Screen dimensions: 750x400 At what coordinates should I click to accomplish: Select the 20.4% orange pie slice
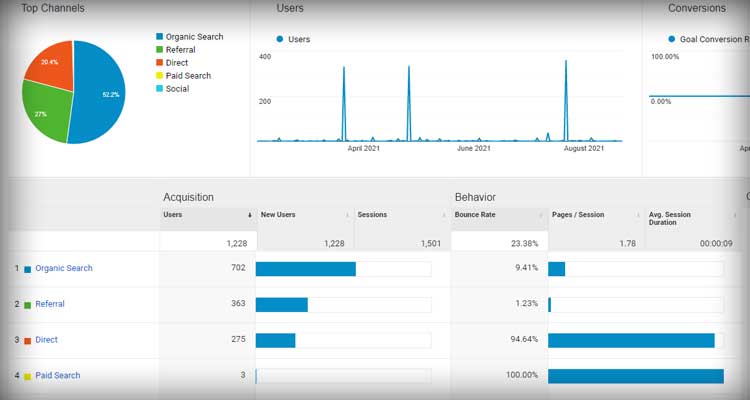click(x=53, y=65)
